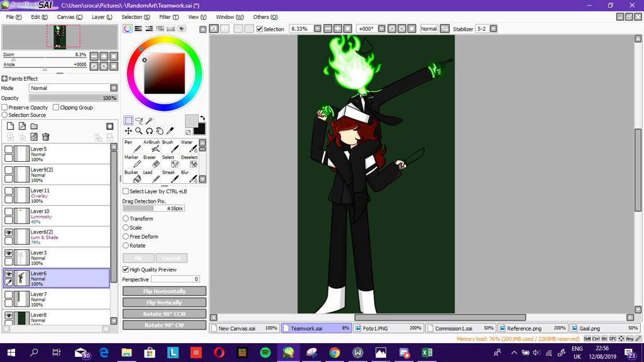Enable the Preserve Opacity checkbox
The image size is (644, 362).
click(x=5, y=108)
